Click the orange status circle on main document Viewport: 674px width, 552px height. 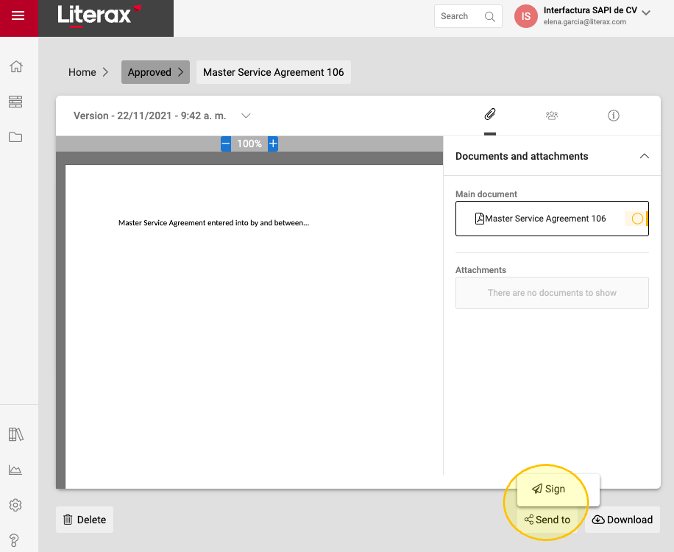pos(637,219)
